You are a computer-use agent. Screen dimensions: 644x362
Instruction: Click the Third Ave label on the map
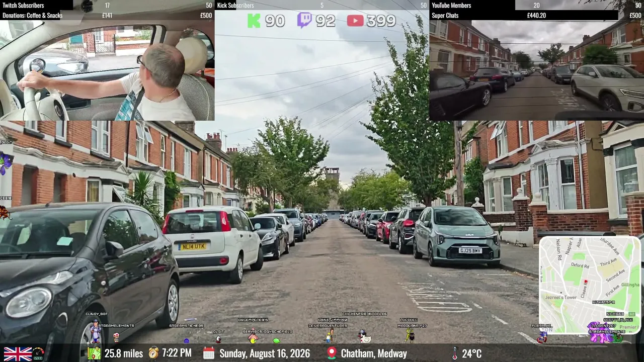click(x=608, y=262)
